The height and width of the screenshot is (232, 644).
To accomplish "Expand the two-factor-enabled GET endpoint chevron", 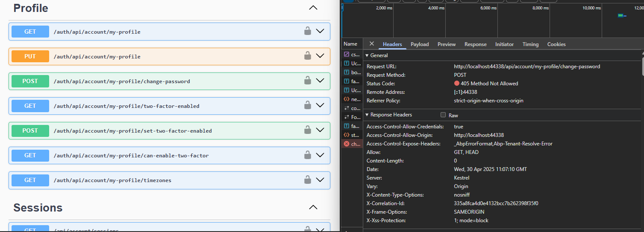I will [x=320, y=105].
